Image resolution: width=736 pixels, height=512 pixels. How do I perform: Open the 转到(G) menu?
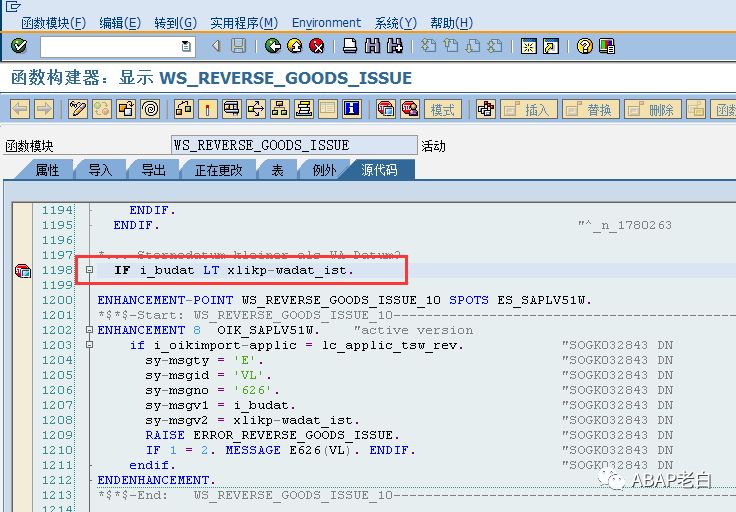(x=176, y=23)
